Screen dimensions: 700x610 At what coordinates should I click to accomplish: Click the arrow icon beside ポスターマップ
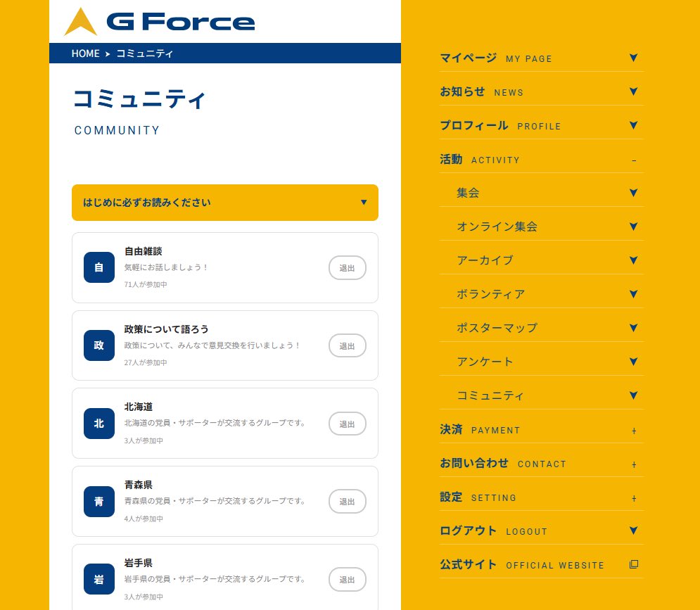pyautogui.click(x=633, y=328)
